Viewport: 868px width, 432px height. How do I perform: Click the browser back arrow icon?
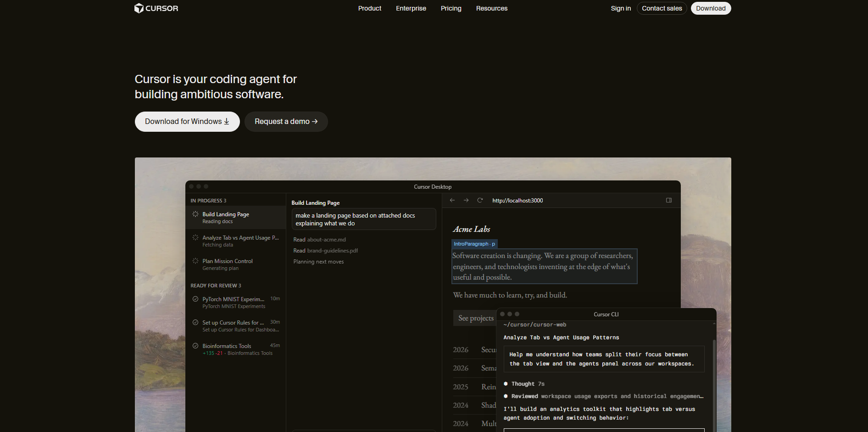click(x=452, y=200)
